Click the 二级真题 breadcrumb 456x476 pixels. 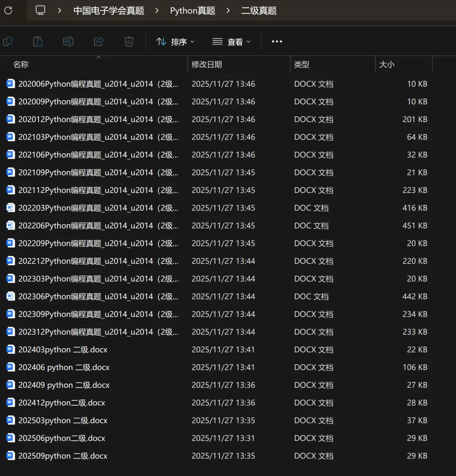pos(259,11)
